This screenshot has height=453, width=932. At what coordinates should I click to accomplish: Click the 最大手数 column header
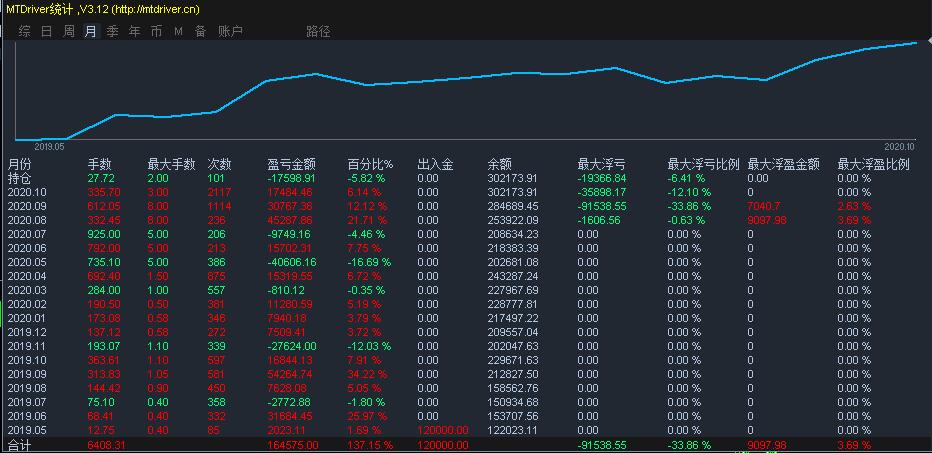pos(171,164)
